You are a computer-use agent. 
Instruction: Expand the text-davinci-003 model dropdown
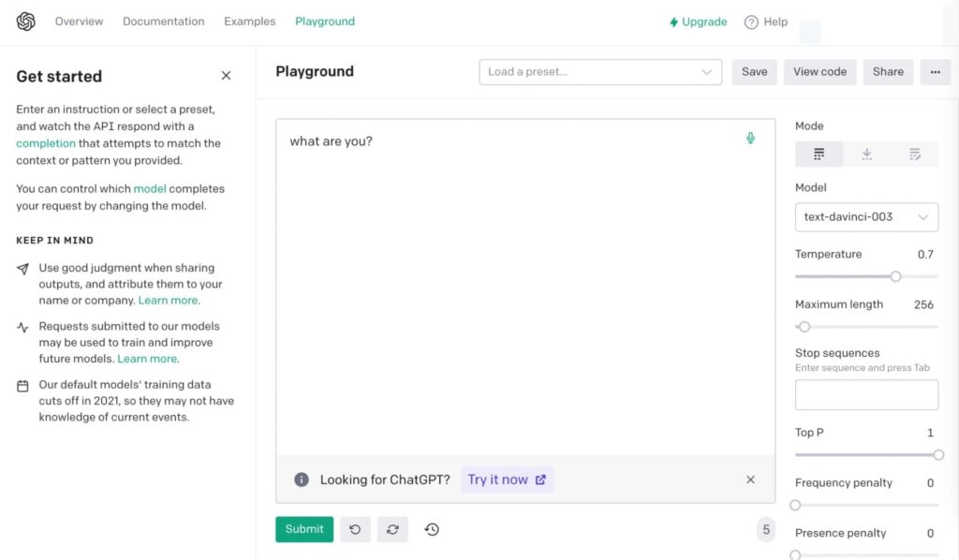(866, 217)
